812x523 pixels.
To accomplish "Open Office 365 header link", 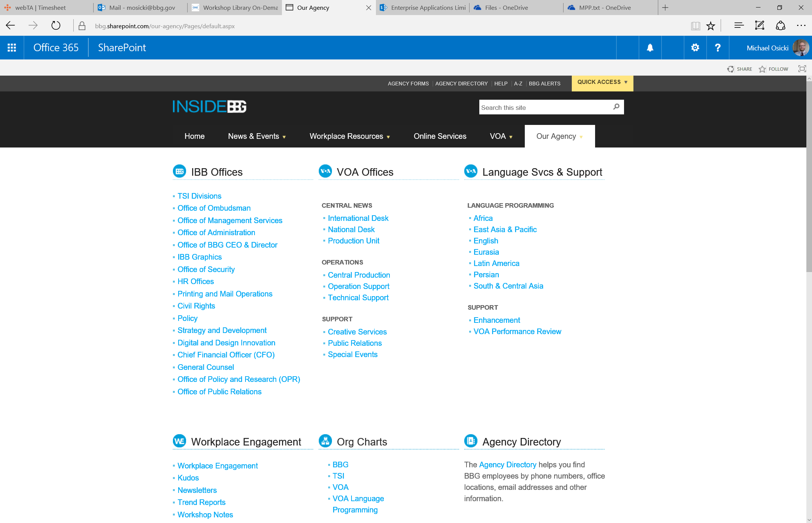I will pyautogui.click(x=56, y=48).
